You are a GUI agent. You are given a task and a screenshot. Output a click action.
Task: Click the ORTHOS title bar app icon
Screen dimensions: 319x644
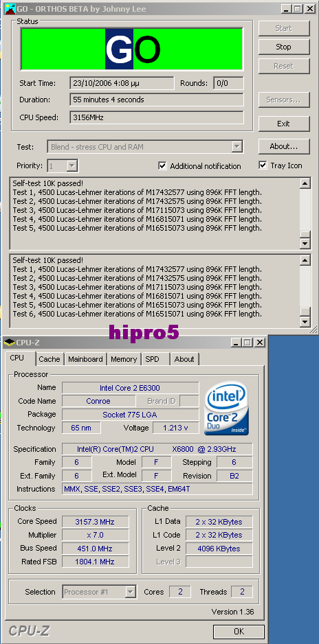[x=10, y=9]
